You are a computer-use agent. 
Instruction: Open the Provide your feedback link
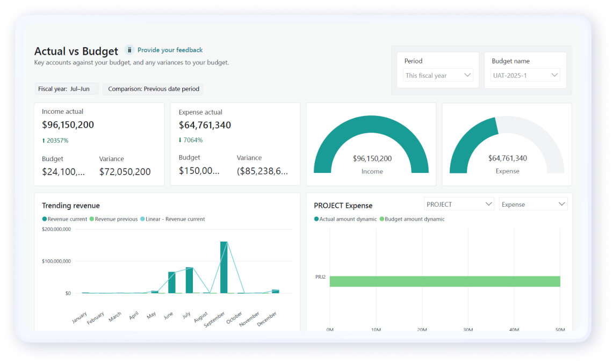(170, 50)
